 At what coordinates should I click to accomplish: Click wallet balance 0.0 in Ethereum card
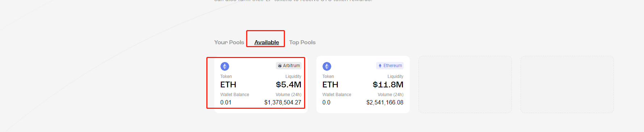click(327, 102)
